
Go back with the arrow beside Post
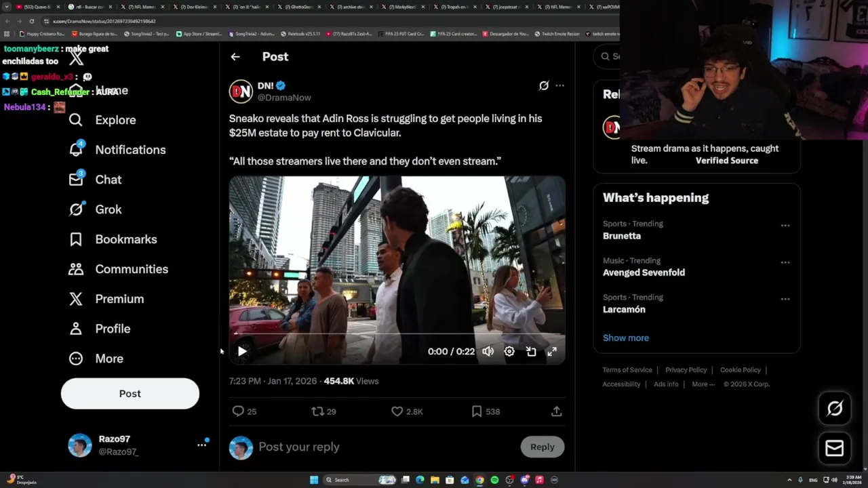235,57
